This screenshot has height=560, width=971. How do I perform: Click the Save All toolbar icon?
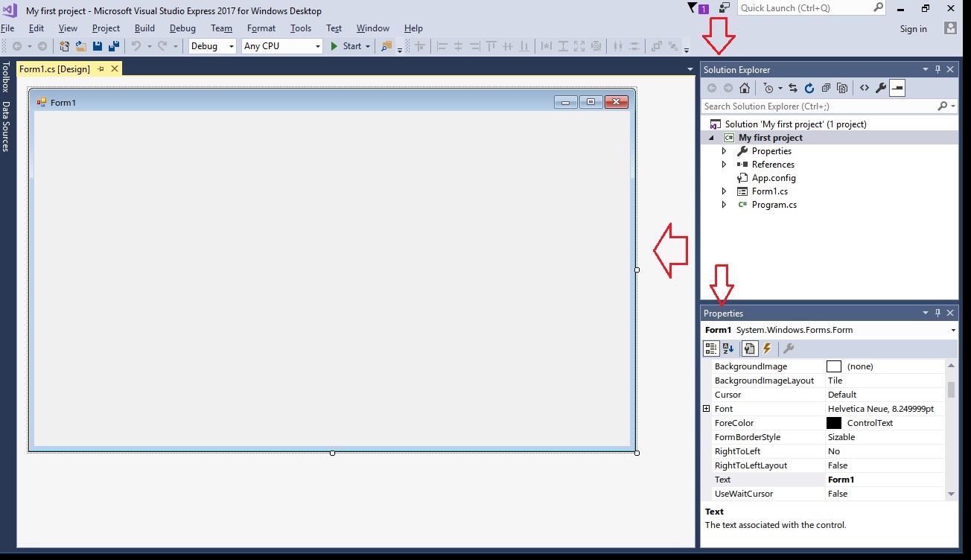113,45
